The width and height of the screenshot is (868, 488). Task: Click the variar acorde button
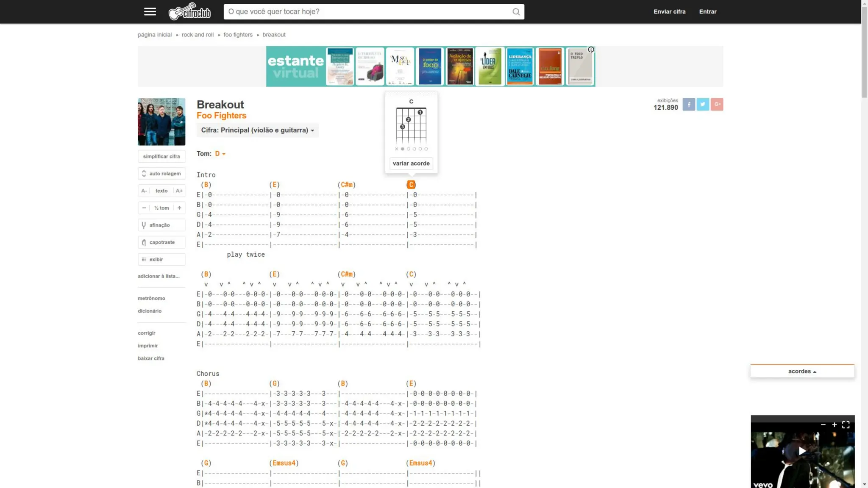coord(411,164)
